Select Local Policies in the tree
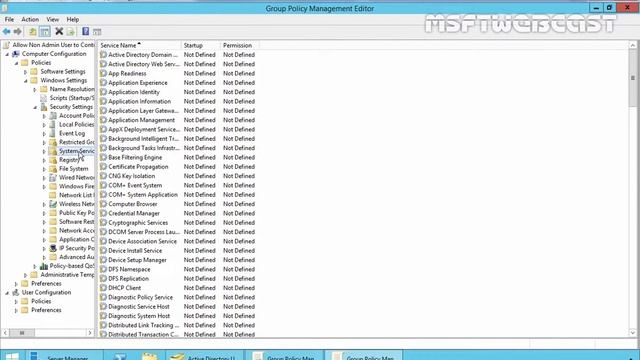Viewport: 640px width, 360px height. coord(76,124)
